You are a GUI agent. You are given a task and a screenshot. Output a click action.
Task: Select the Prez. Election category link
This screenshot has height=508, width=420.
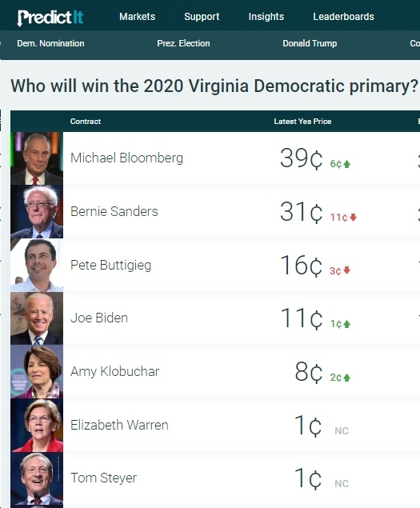point(183,43)
